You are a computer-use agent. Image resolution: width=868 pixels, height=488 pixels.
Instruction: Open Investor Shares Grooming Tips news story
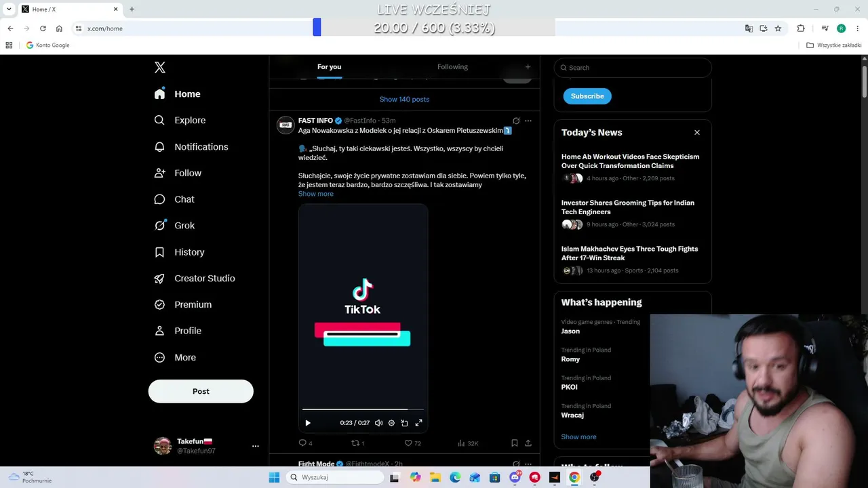(633, 213)
